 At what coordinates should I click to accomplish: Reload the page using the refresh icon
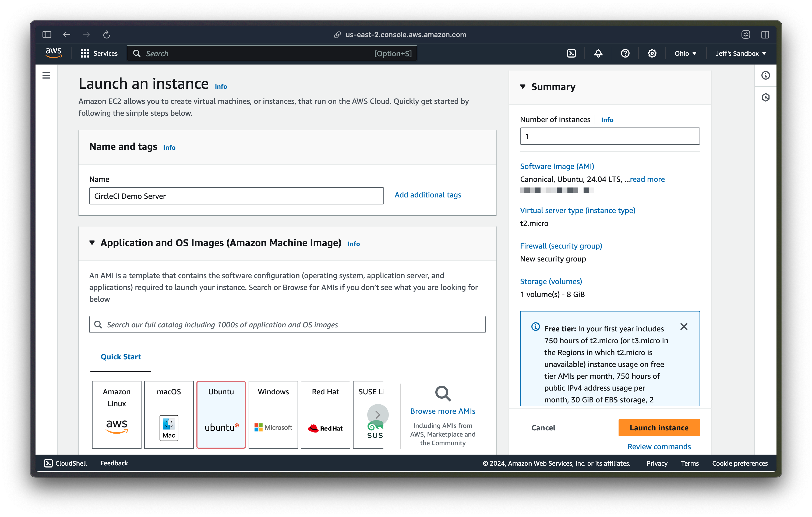tap(107, 34)
